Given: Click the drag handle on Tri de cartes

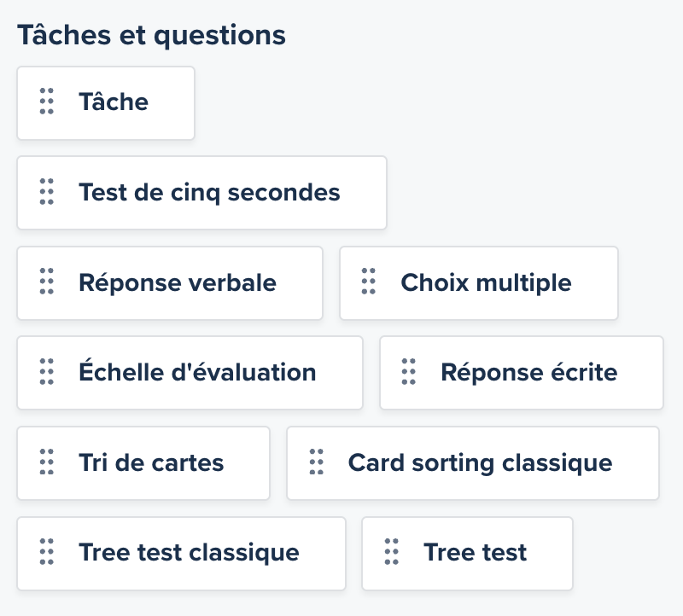Looking at the screenshot, I should (x=46, y=462).
